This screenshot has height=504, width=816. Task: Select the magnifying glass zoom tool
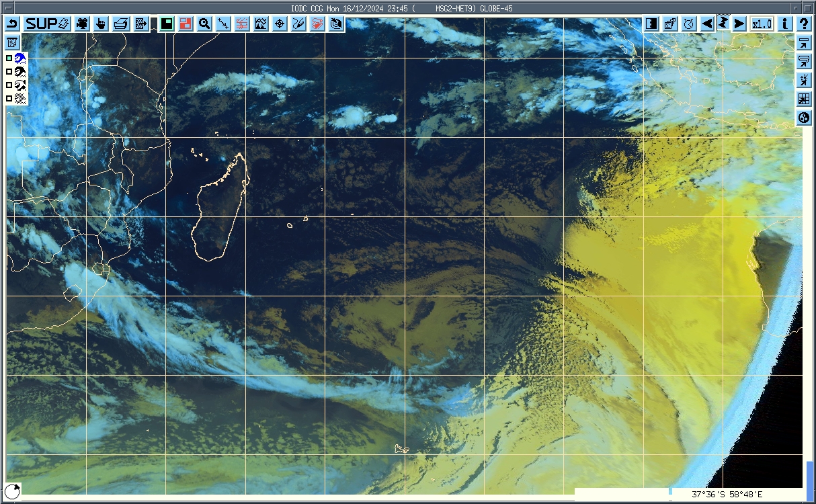tap(204, 24)
